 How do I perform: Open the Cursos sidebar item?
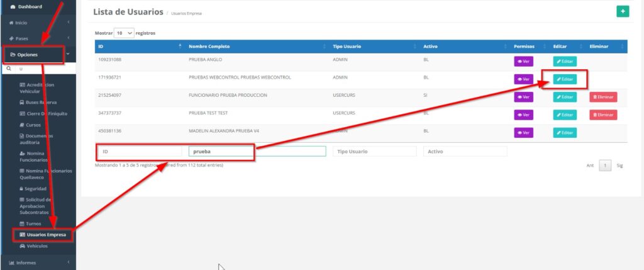(x=33, y=125)
